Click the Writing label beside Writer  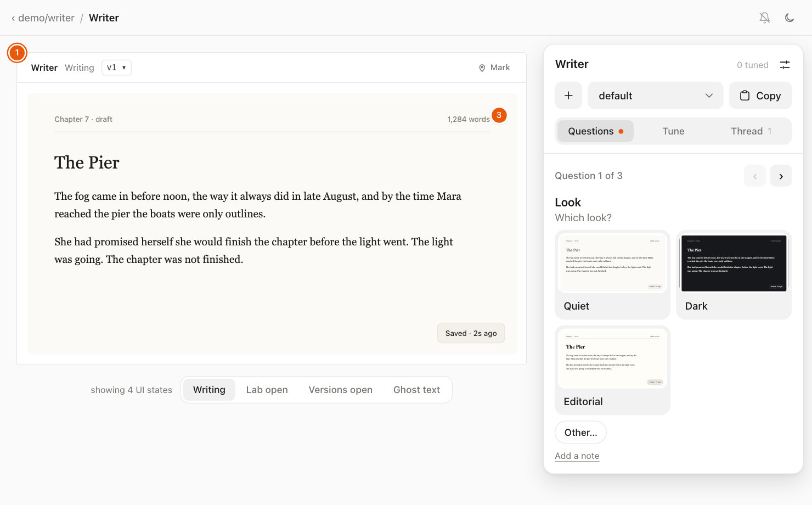(80, 68)
